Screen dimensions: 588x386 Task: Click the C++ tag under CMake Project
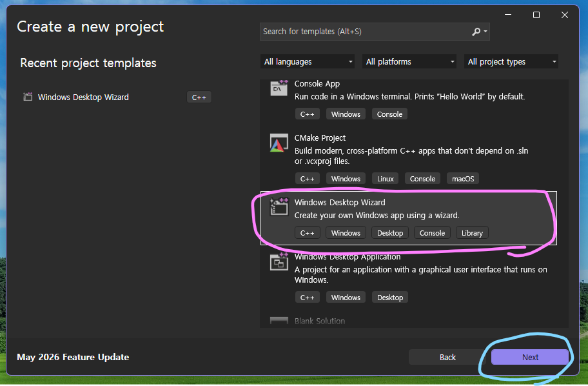coord(307,179)
